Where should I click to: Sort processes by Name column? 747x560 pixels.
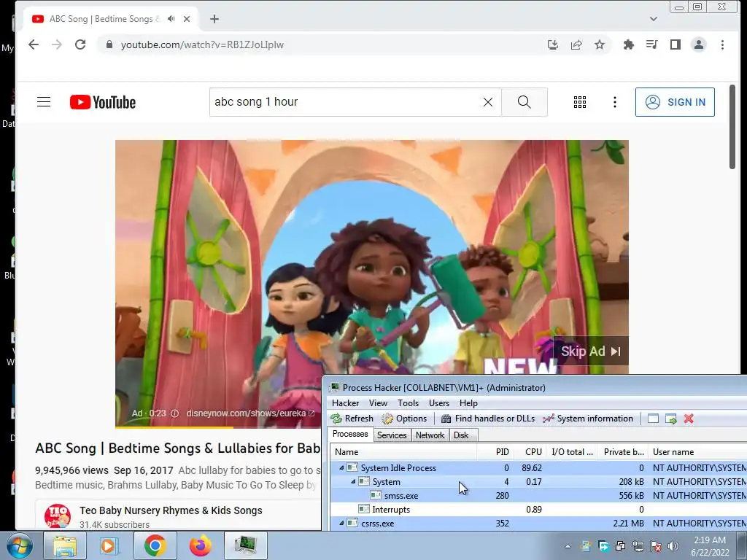click(x=403, y=452)
